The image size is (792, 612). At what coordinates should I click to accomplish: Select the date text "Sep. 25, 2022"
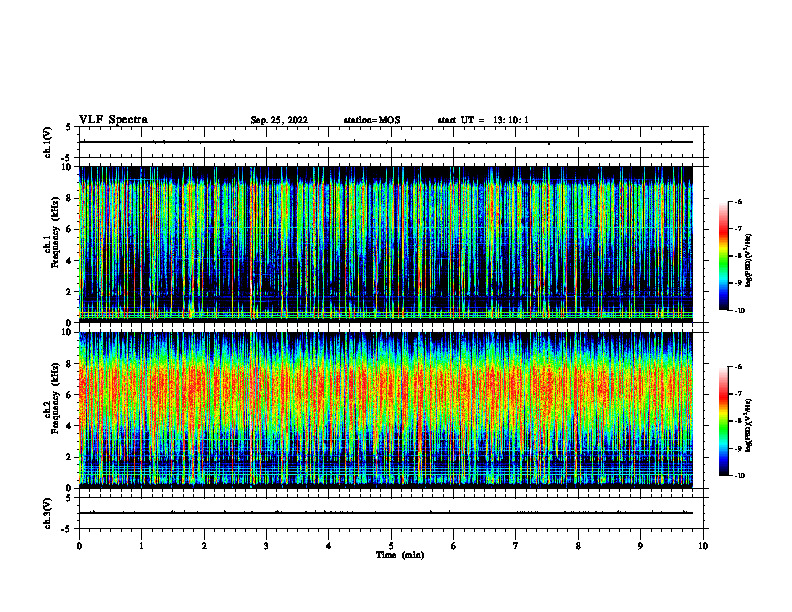pyautogui.click(x=279, y=120)
